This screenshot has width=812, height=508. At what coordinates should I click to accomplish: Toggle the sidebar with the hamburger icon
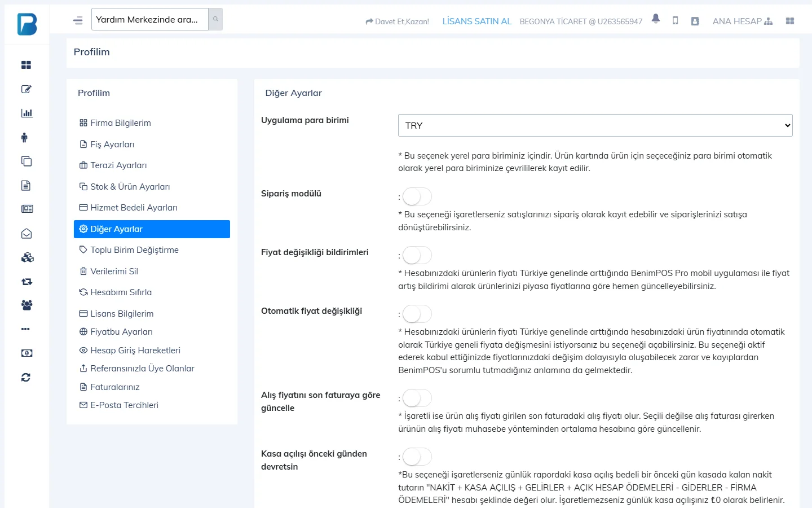pyautogui.click(x=78, y=20)
